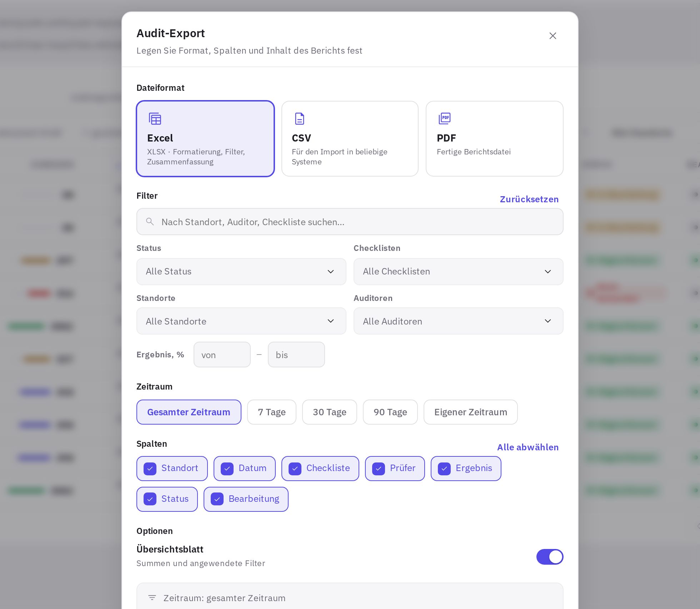
Task: Click the CSV file icon
Action: click(x=300, y=119)
